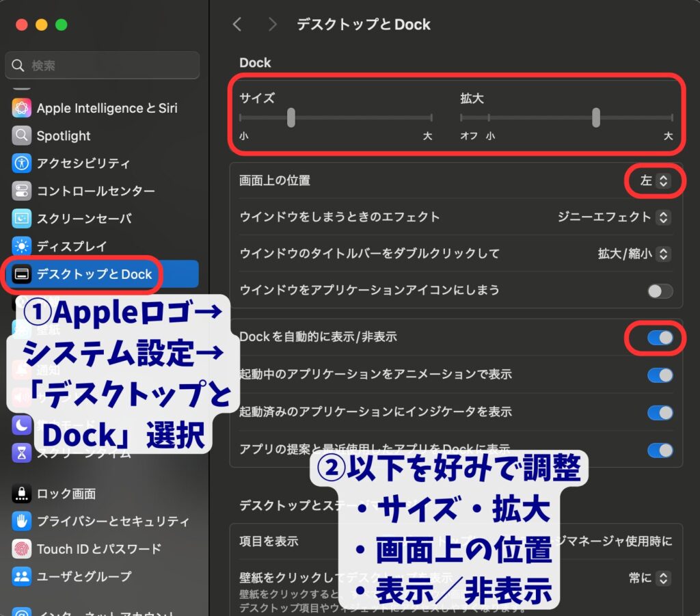Screen dimensions: 700x616
Task: Click the 項目を表示 label
Action: click(x=268, y=541)
